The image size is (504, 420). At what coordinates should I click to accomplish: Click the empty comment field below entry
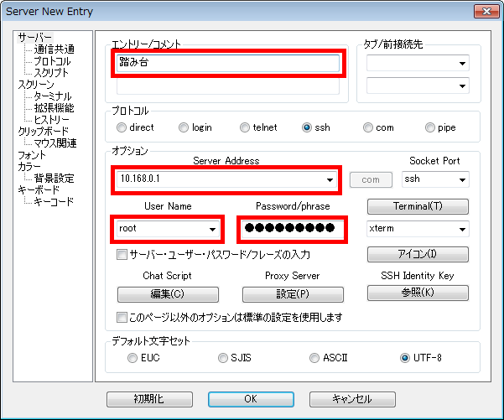pyautogui.click(x=228, y=86)
